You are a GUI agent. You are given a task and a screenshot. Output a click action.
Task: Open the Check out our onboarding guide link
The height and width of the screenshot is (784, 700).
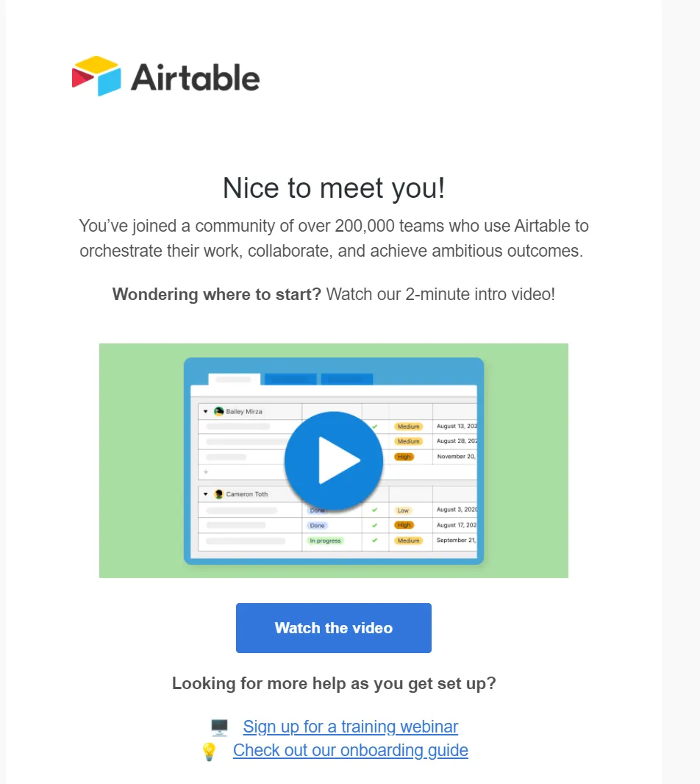coord(350,750)
